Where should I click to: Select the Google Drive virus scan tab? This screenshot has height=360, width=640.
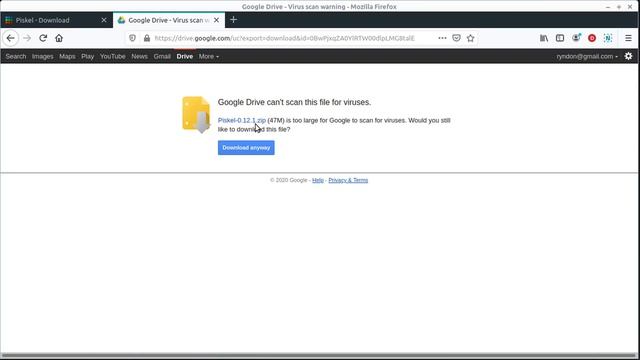tap(169, 20)
